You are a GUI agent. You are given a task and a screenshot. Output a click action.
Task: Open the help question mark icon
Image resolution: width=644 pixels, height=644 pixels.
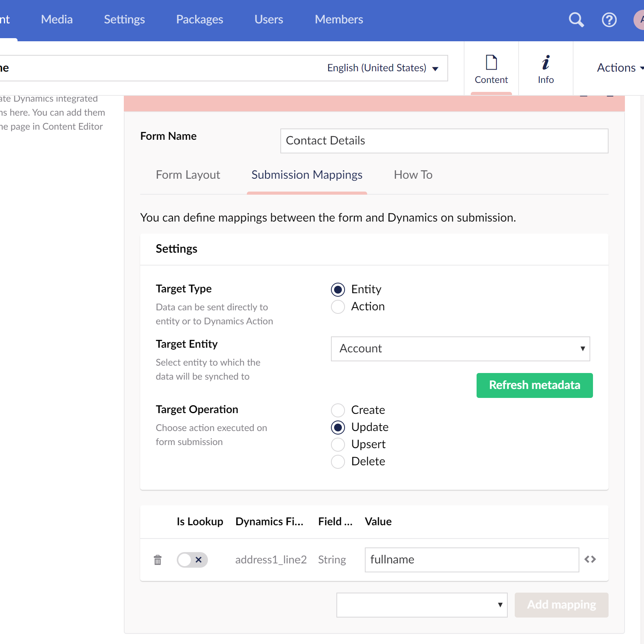[609, 19]
